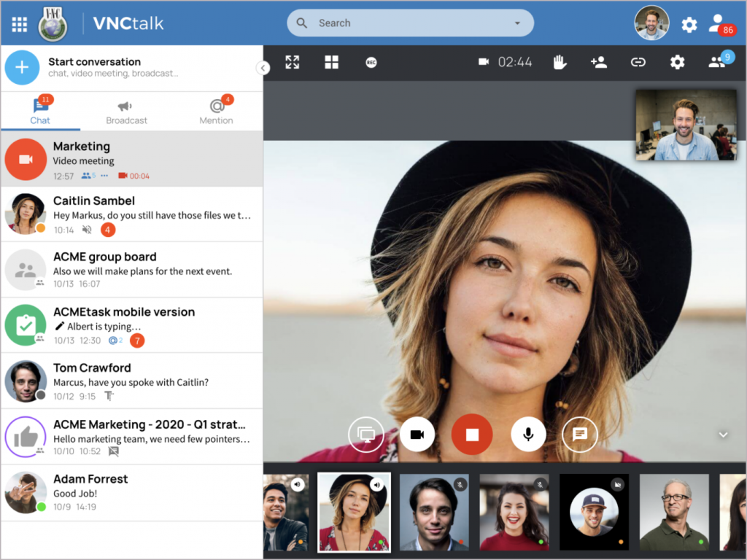
Task: Open the Caitlin Sambel conversation
Action: tap(131, 215)
